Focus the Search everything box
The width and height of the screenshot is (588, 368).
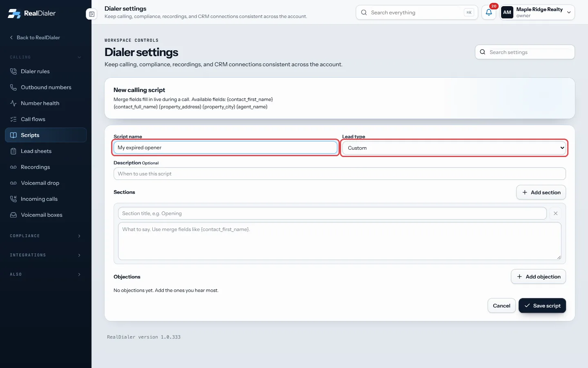tap(417, 13)
